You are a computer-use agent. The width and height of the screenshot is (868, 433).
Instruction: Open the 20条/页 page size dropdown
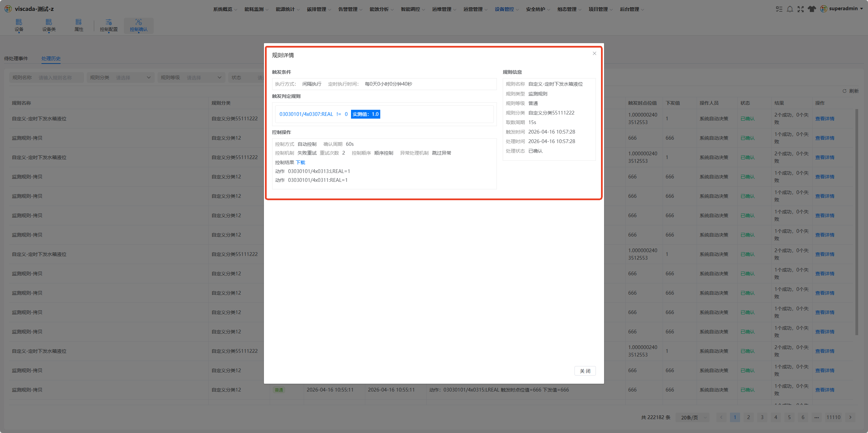(x=694, y=417)
